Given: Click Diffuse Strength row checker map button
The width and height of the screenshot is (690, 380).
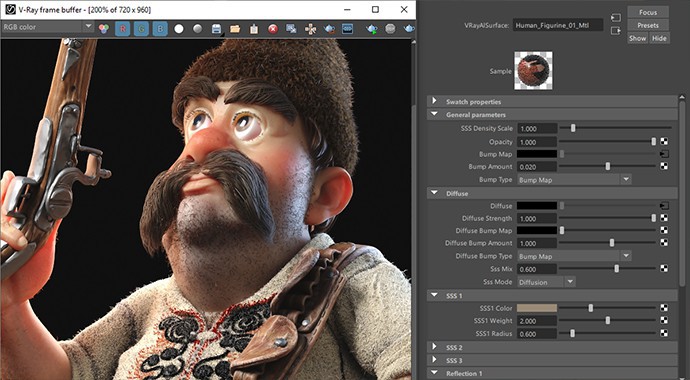Looking at the screenshot, I should point(664,218).
